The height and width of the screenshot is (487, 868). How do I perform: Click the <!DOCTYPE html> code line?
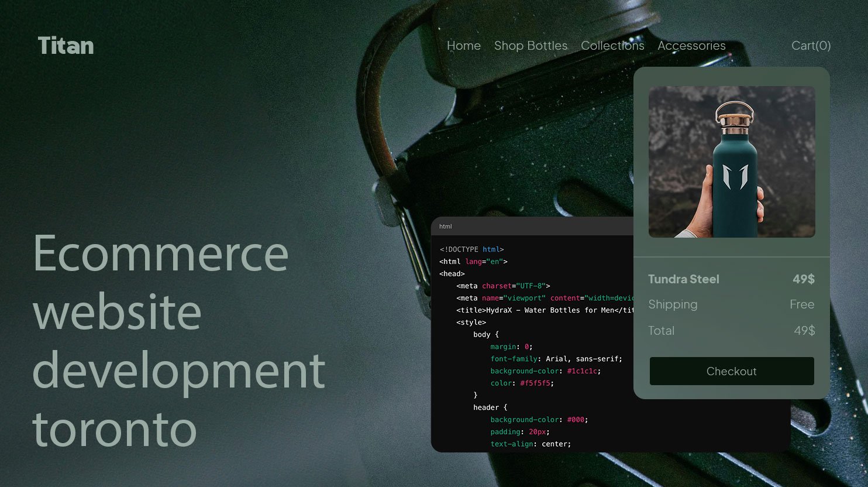tap(471, 249)
